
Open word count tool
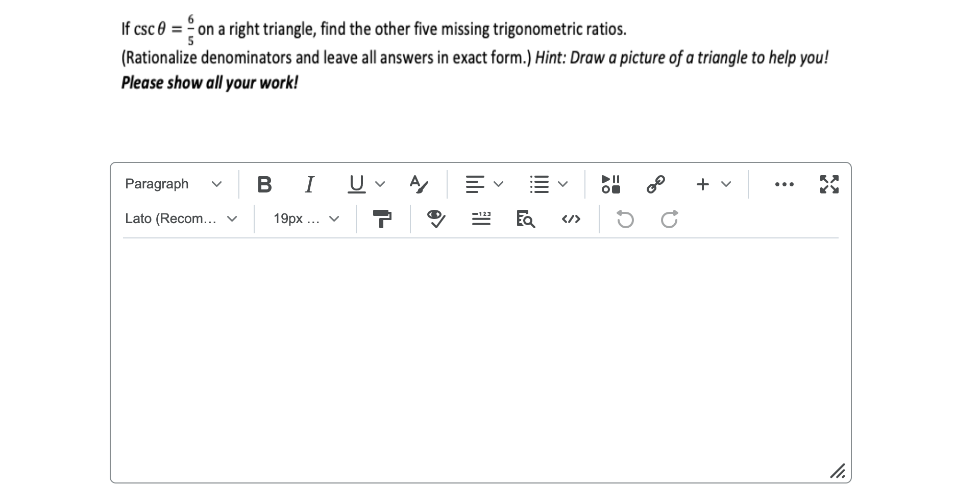coord(481,219)
